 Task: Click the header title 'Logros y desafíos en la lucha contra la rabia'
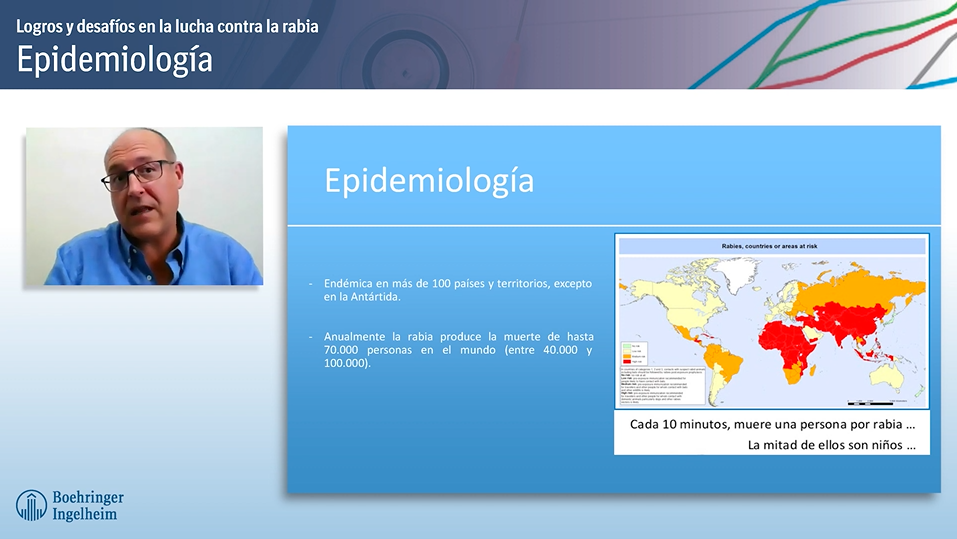click(167, 26)
